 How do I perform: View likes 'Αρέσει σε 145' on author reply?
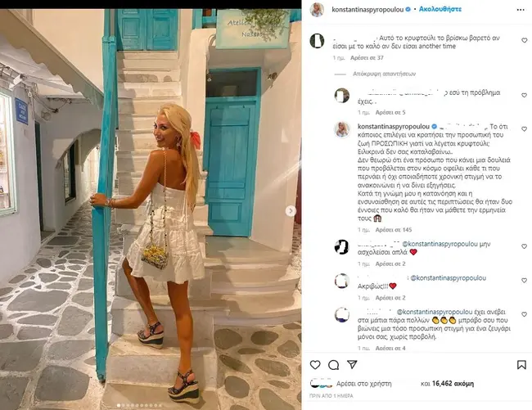(394, 230)
